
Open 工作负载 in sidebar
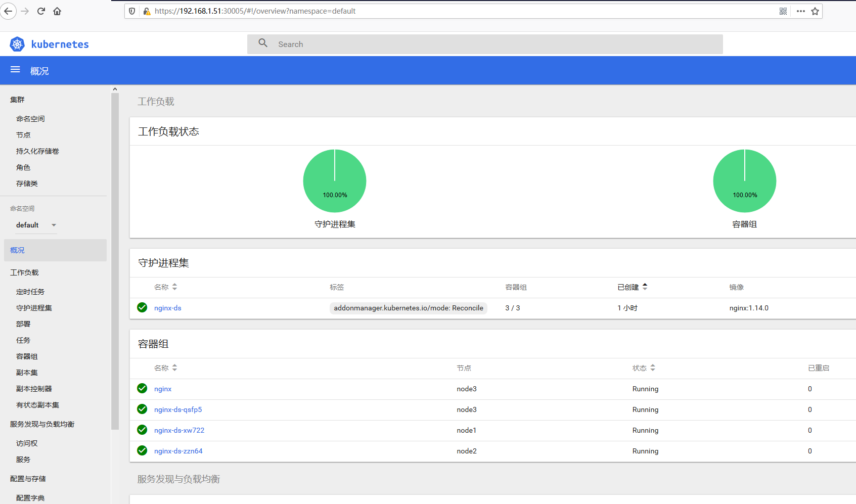pyautogui.click(x=24, y=272)
